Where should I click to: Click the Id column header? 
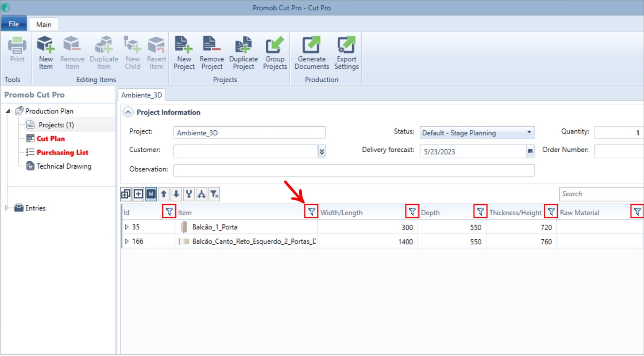pyautogui.click(x=126, y=213)
